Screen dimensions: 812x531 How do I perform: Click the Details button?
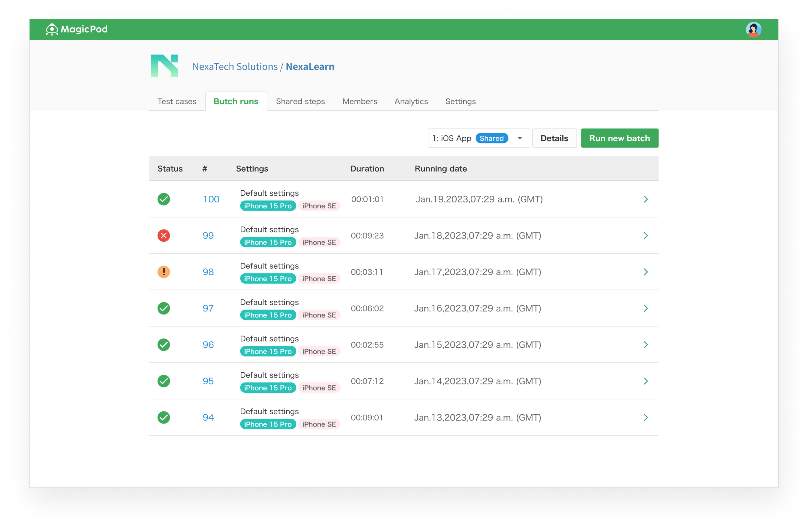pos(554,138)
